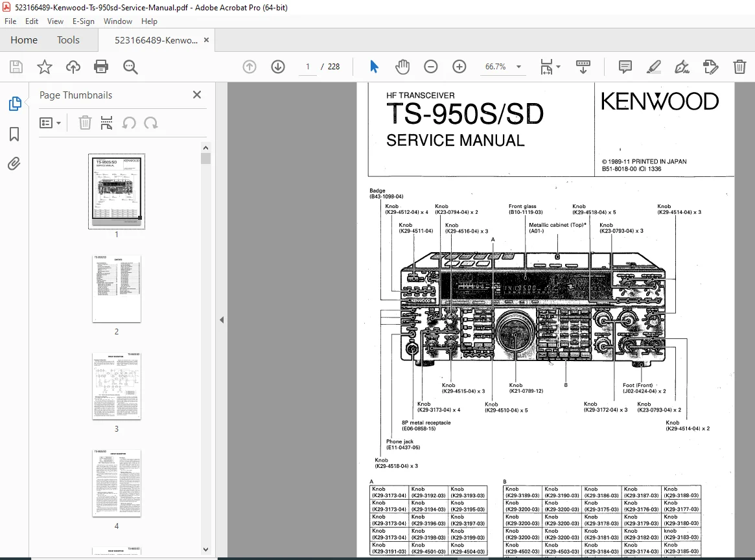
Task: Select the Highlight text pen tool
Action: click(653, 67)
